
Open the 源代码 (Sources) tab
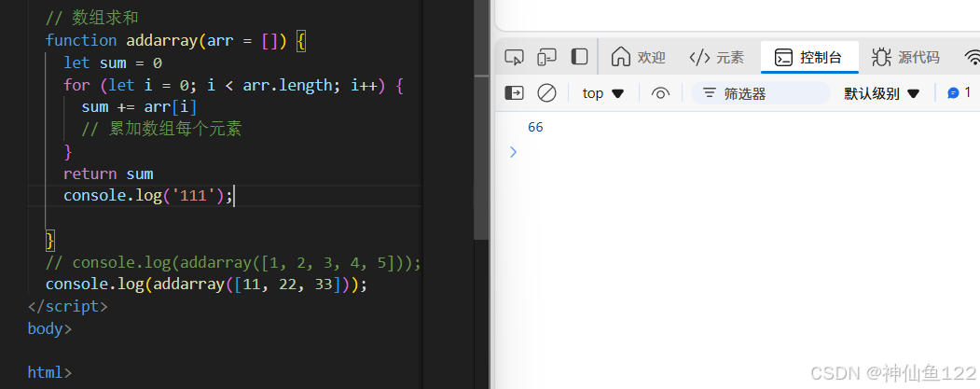[x=905, y=58]
